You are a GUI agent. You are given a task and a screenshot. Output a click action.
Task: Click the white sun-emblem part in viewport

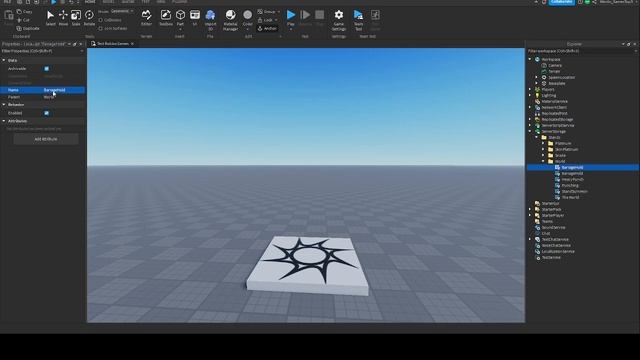(308, 264)
